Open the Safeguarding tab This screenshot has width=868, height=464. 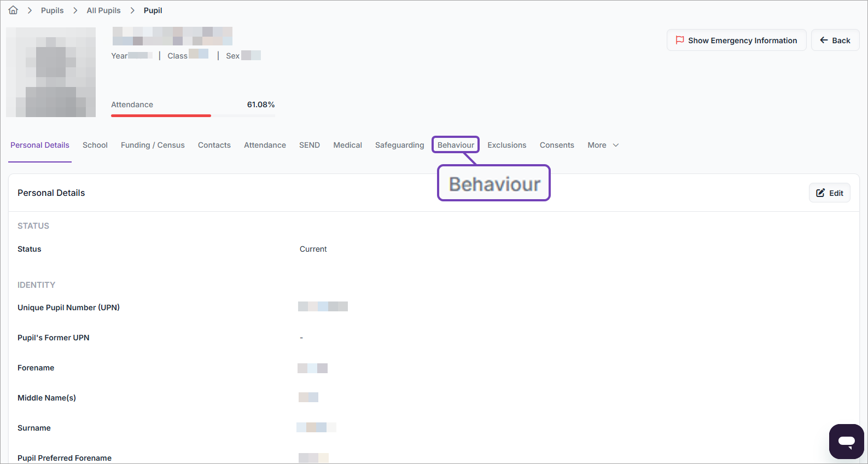point(399,145)
